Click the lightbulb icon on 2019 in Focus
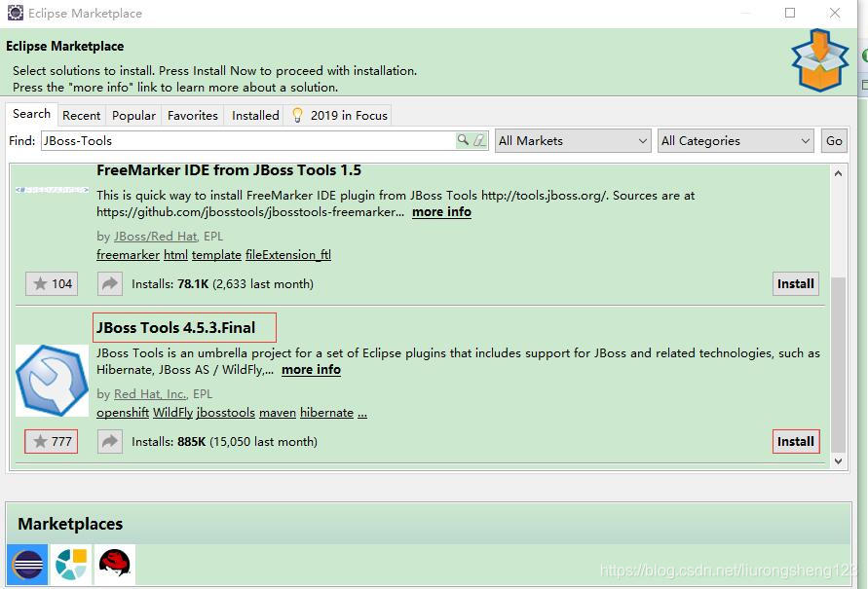Viewport: 868px width, 589px height. tap(297, 115)
